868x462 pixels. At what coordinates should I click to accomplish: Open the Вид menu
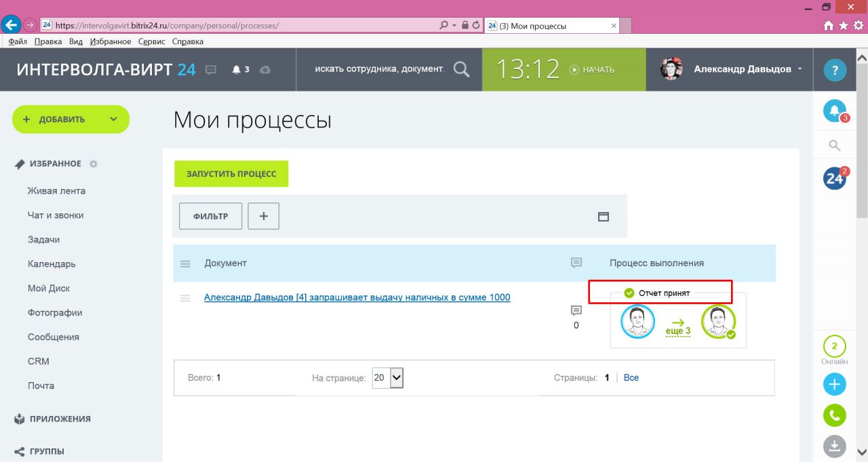(76, 41)
